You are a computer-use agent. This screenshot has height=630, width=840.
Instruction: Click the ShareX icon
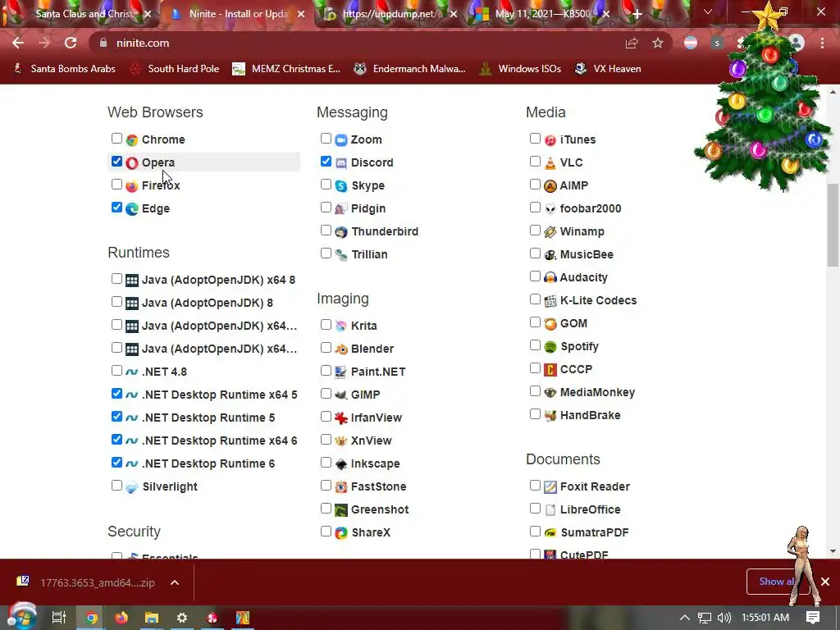pos(341,533)
